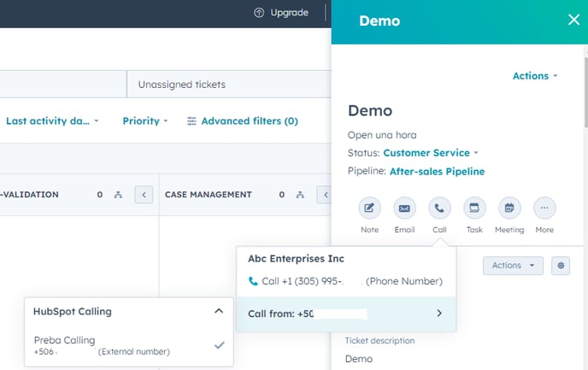Open the Call from number submenu
The image size is (588, 370).
pos(345,314)
